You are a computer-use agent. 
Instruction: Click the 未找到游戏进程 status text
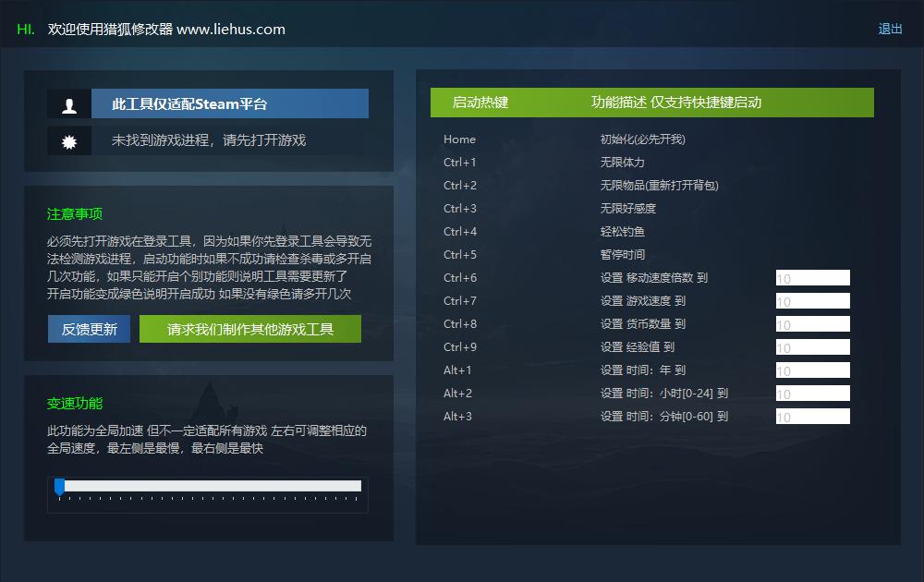click(209, 140)
